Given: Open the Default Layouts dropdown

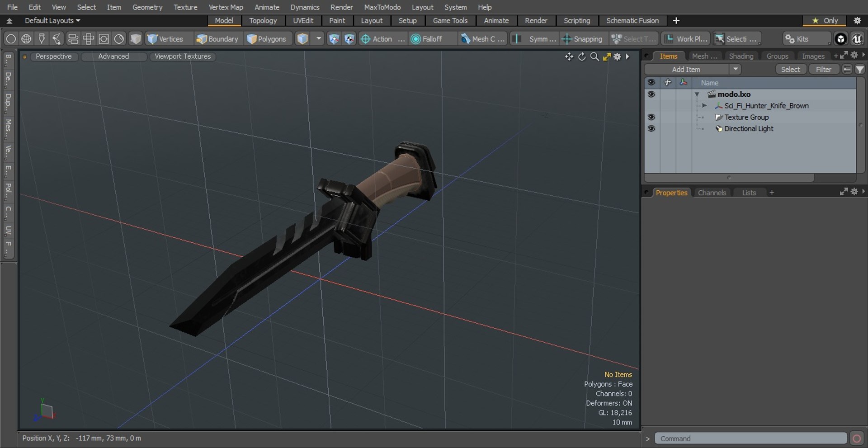Looking at the screenshot, I should coord(52,21).
